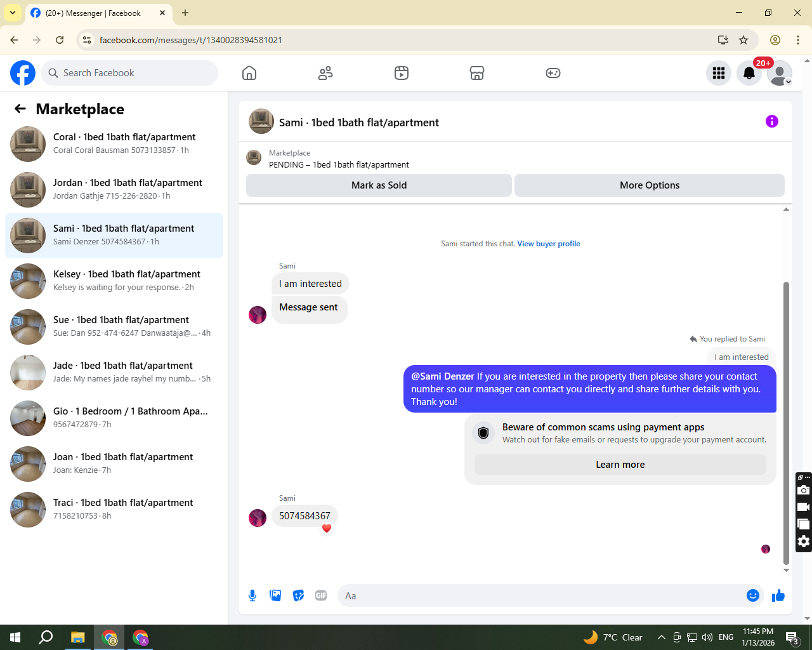Open the Windows Start menu
Image resolution: width=812 pixels, height=650 pixels.
(x=15, y=637)
